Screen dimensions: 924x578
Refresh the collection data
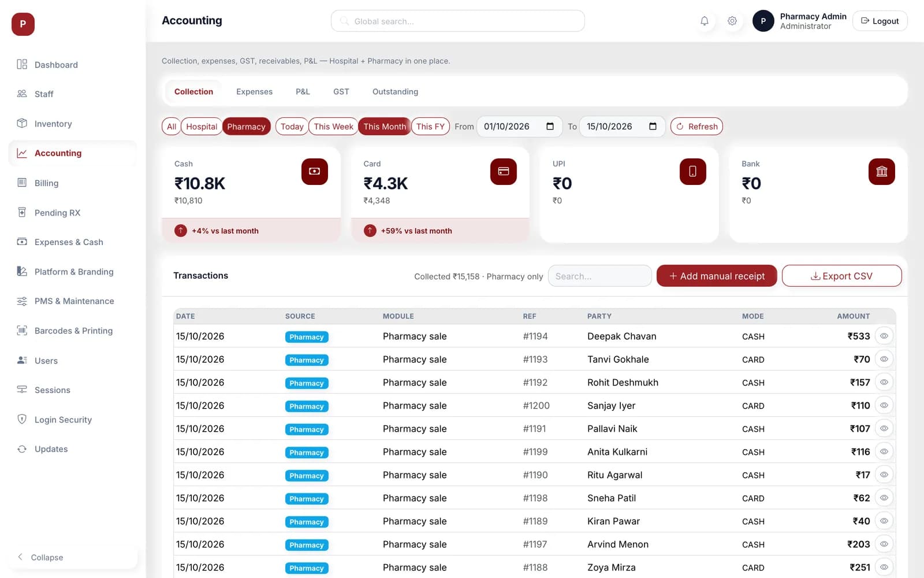pos(696,127)
